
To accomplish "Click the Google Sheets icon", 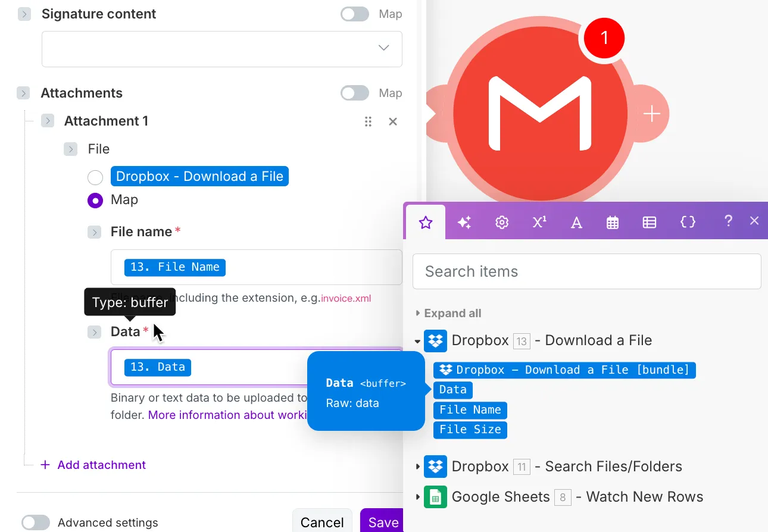I will tap(435, 497).
